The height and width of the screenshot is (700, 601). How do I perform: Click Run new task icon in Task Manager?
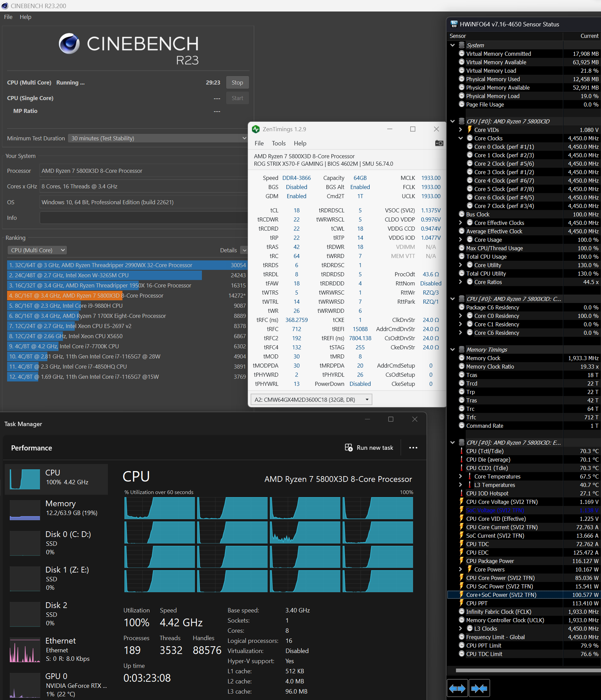pyautogui.click(x=349, y=447)
